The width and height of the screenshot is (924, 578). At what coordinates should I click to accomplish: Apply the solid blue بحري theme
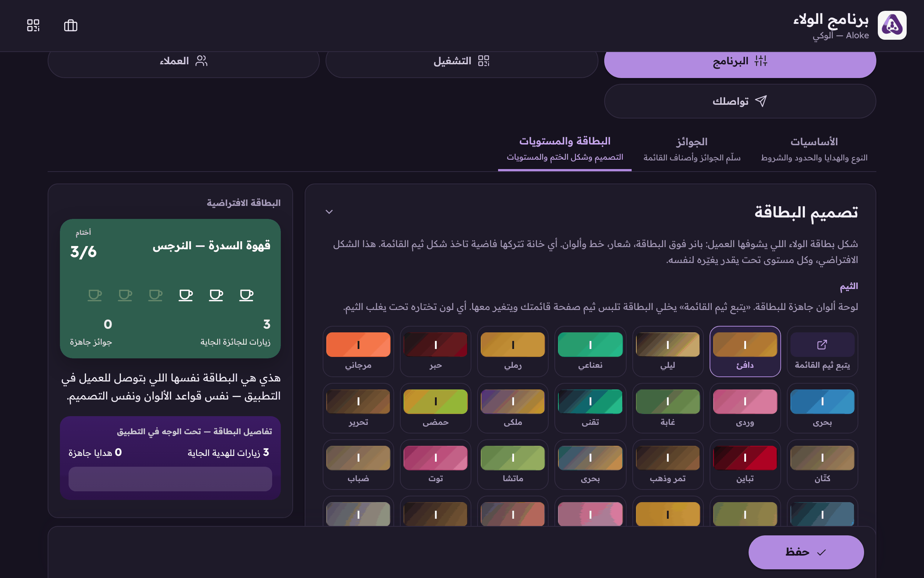822,408
